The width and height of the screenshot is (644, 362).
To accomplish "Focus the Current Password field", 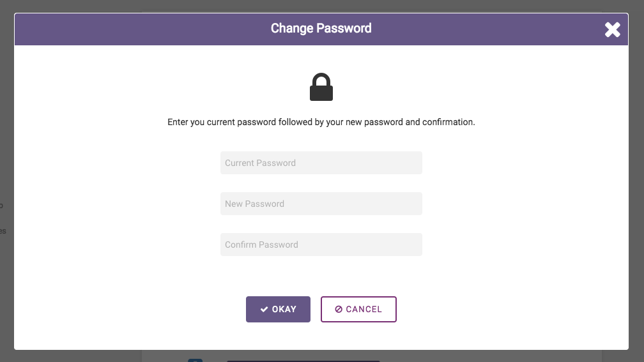I will tap(321, 163).
